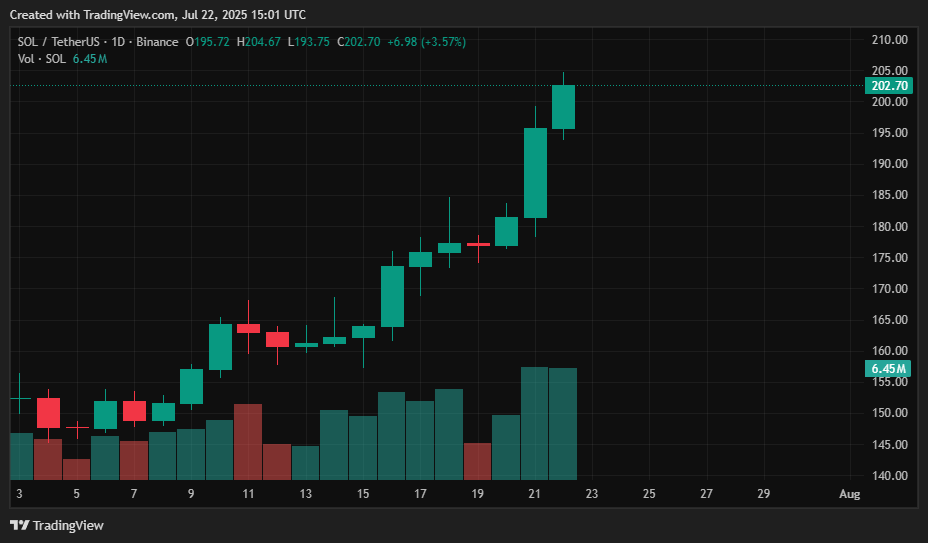
Task: Click the small red candle on July 19
Action: tap(478, 244)
